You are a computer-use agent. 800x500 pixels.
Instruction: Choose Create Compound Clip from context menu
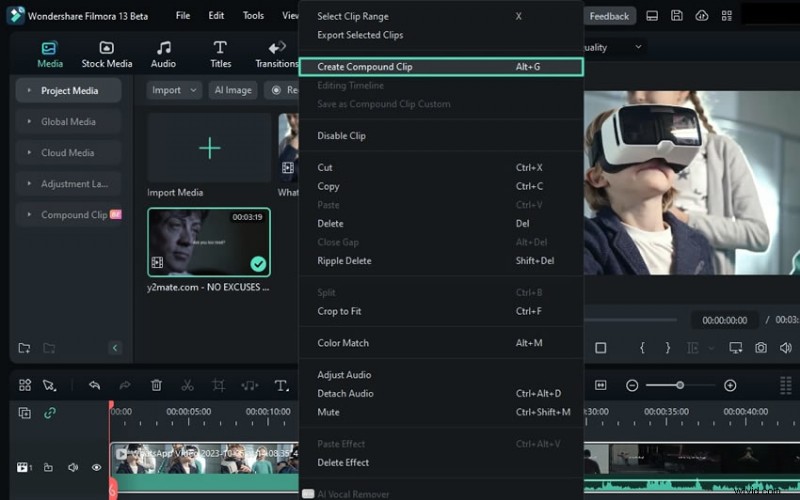pyautogui.click(x=365, y=67)
